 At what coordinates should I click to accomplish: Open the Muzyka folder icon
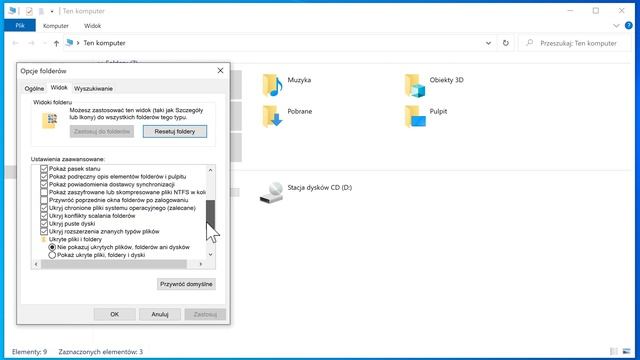tap(273, 85)
